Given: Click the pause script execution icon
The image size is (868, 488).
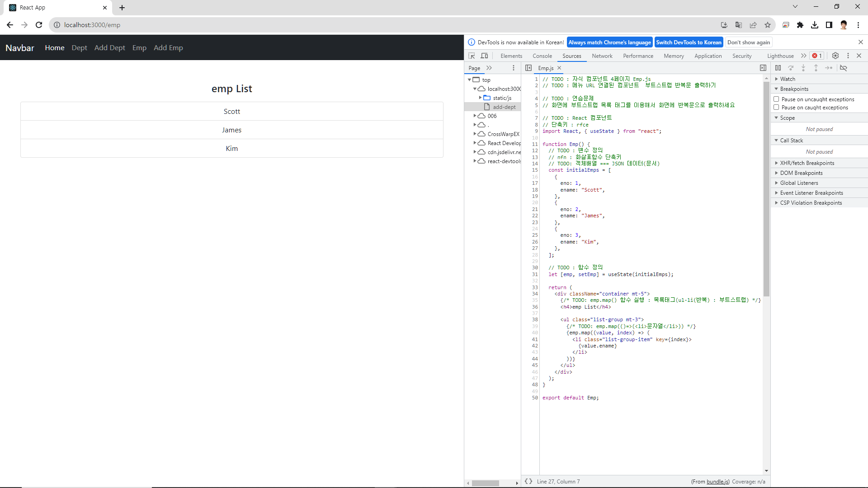Looking at the screenshot, I should 778,68.
